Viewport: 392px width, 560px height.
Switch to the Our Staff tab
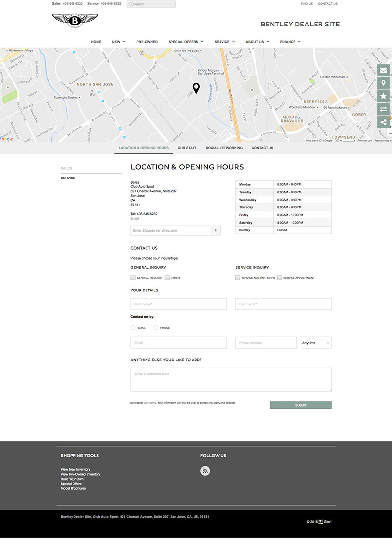pyautogui.click(x=187, y=148)
